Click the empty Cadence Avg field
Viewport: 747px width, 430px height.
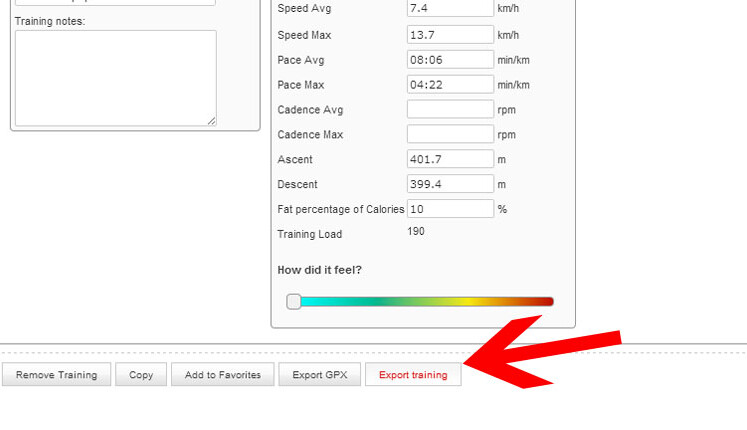coord(450,109)
